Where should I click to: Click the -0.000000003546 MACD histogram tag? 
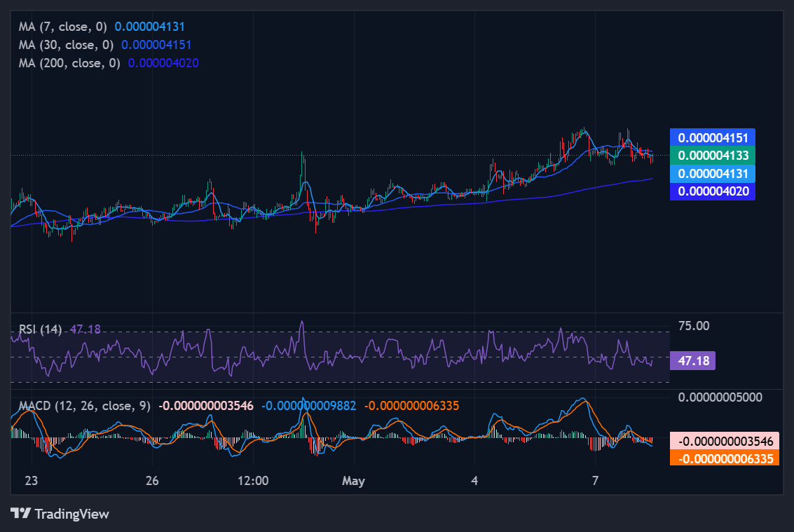pyautogui.click(x=725, y=441)
